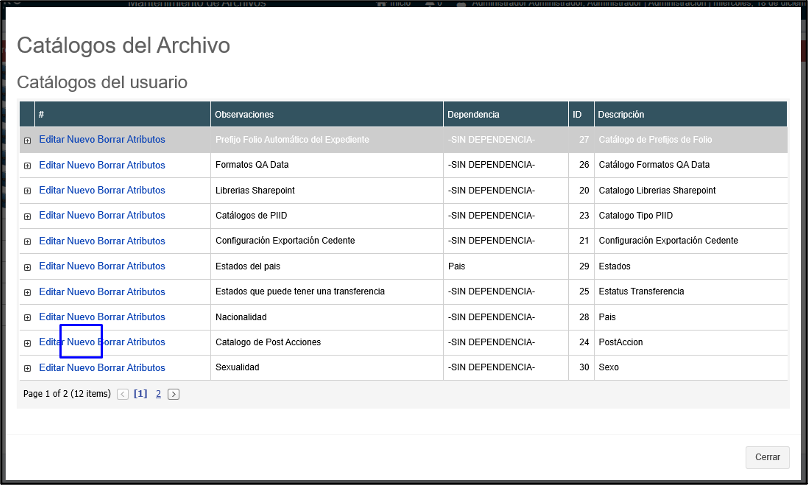This screenshot has height=486, width=808.
Task: Expand the Sexualidad row
Action: pyautogui.click(x=27, y=369)
